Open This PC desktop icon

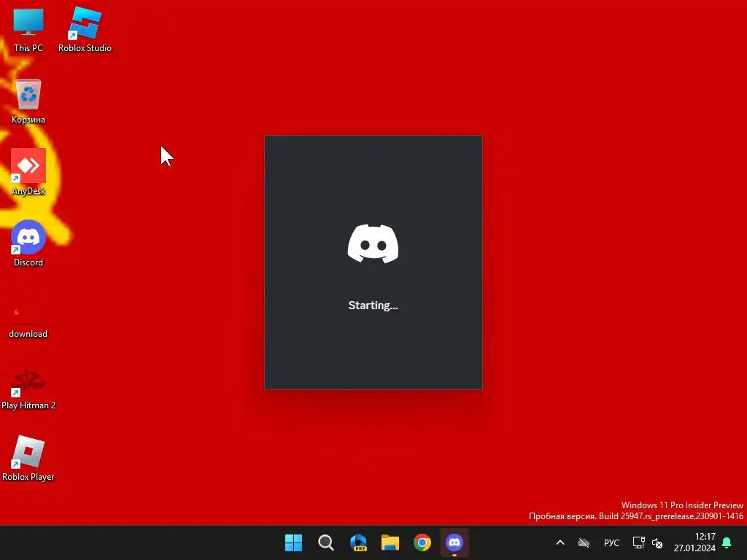point(28,29)
